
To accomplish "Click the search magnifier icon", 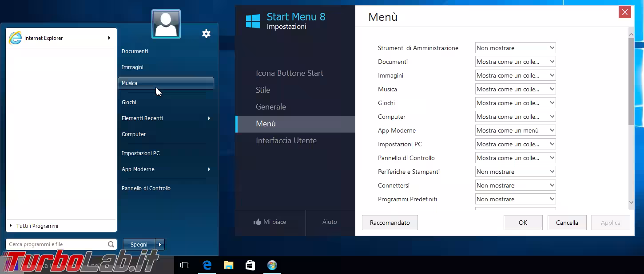I will click(110, 244).
